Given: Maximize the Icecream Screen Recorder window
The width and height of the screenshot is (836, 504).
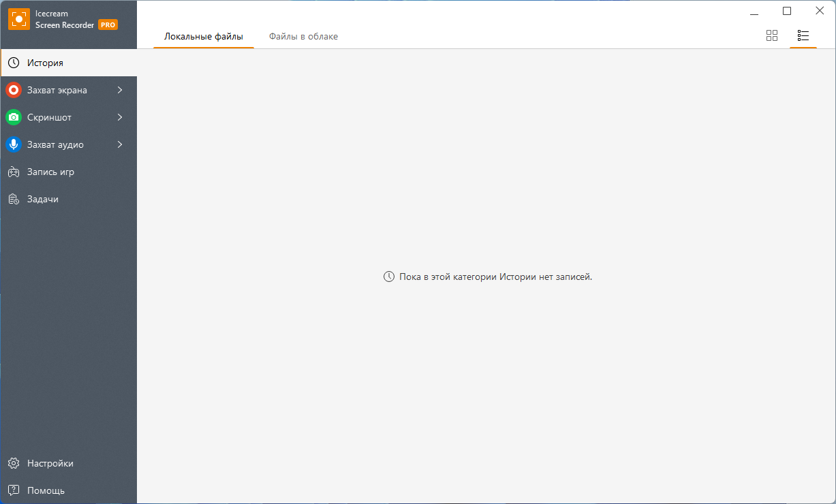Looking at the screenshot, I should pyautogui.click(x=787, y=11).
